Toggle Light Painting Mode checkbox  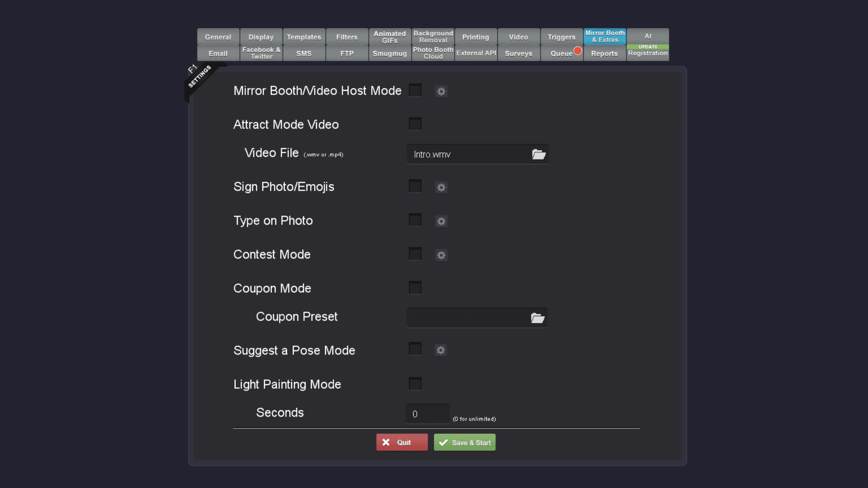415,384
